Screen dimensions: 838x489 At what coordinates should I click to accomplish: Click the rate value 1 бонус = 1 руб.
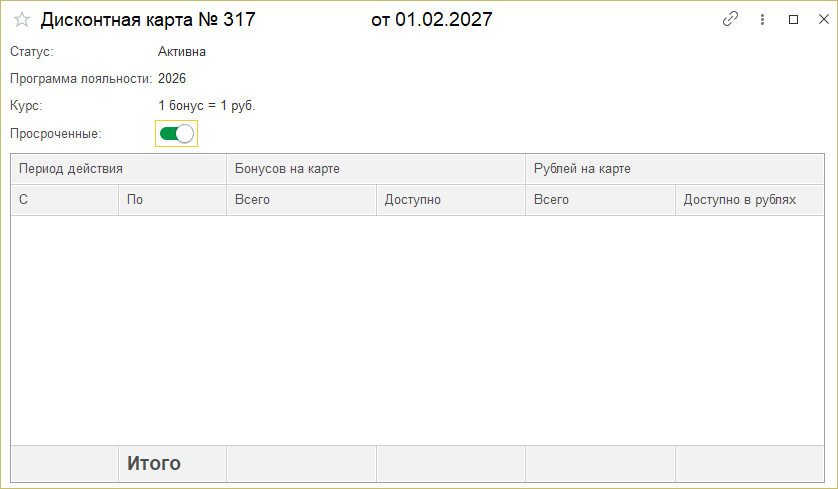point(207,105)
